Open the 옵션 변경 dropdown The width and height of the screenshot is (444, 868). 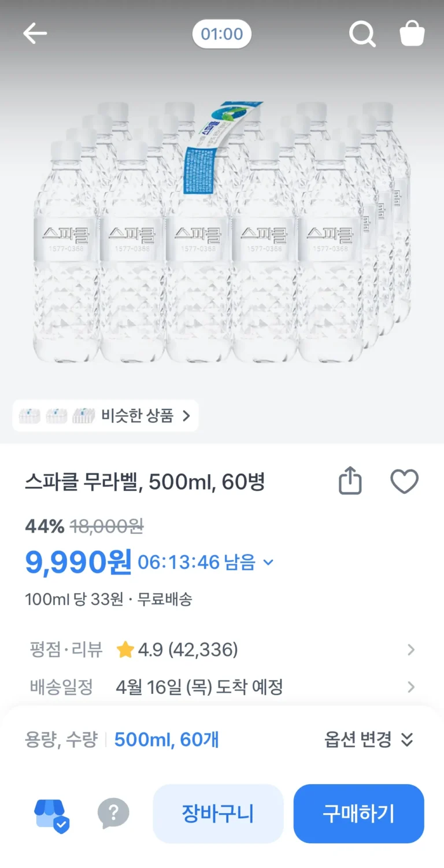(368, 739)
